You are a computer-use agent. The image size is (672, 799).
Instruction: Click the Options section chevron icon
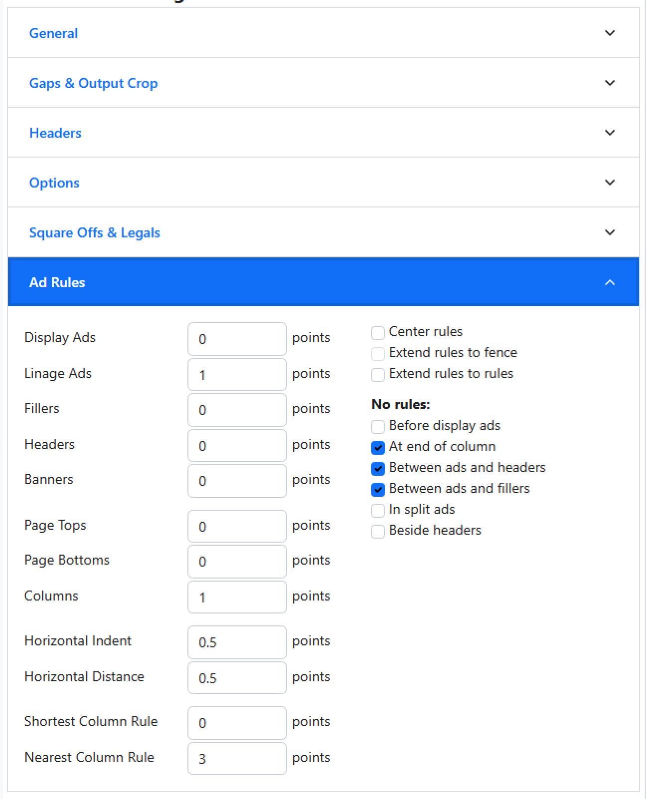pyautogui.click(x=610, y=183)
